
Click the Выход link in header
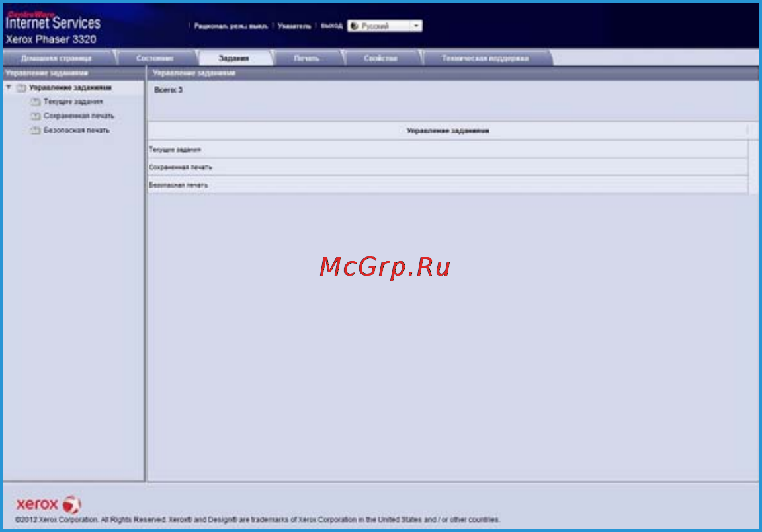coord(331,26)
